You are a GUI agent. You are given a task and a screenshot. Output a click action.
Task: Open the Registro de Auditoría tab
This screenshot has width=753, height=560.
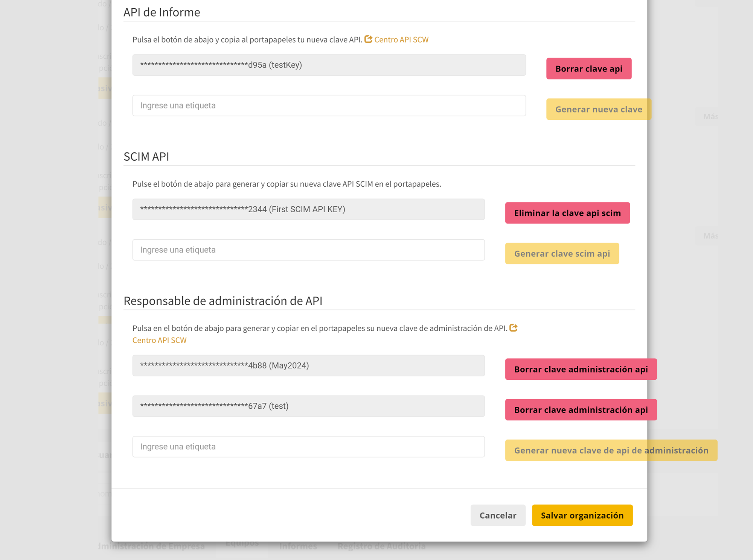point(381,546)
